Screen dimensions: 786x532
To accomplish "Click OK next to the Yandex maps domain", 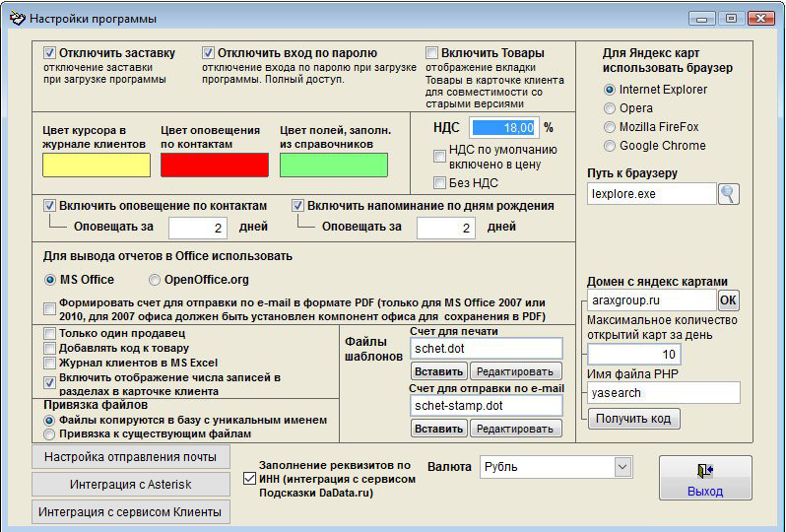I will [728, 300].
